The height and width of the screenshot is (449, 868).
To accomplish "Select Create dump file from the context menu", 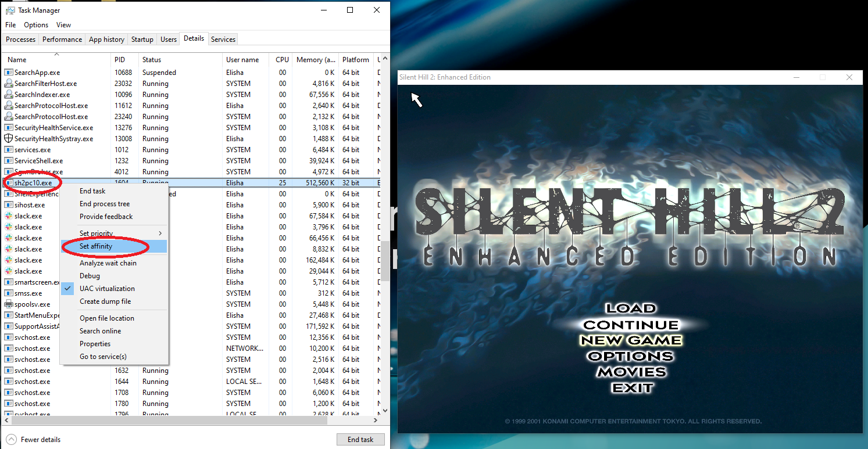I will pyautogui.click(x=114, y=301).
